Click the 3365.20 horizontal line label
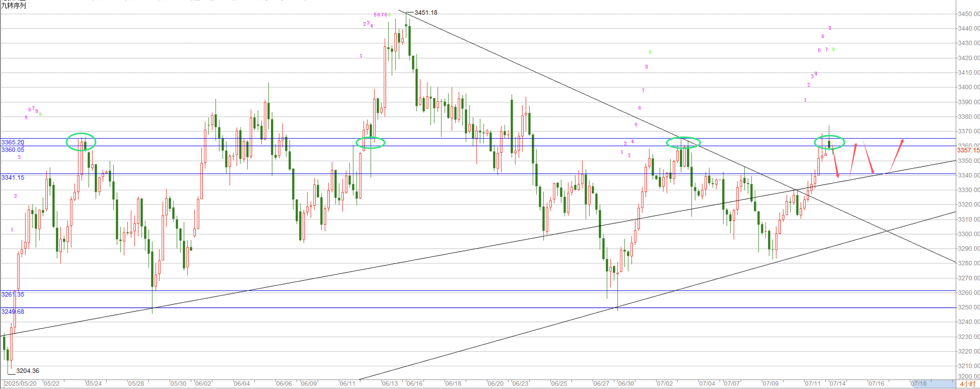The image size is (980, 389). pos(13,142)
